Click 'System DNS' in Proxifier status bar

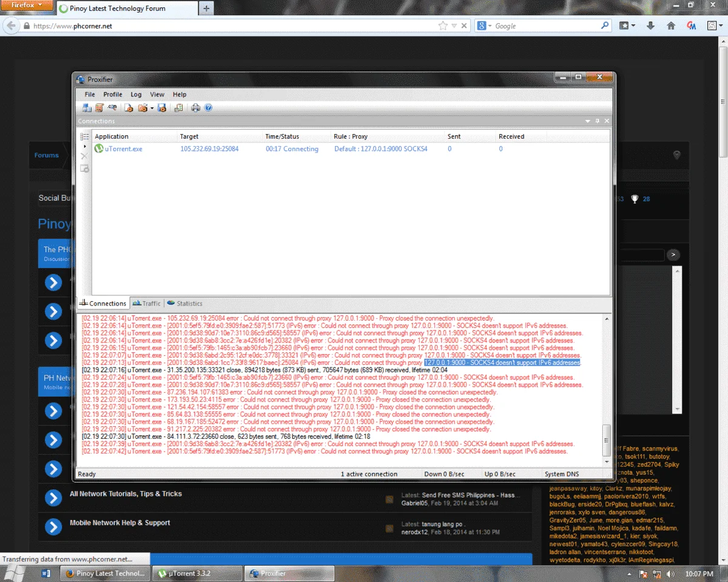pyautogui.click(x=562, y=474)
